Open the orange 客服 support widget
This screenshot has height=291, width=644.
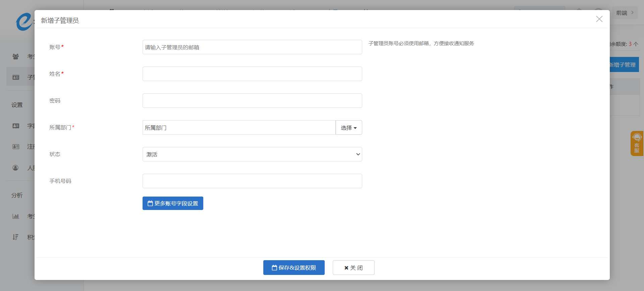[x=637, y=143]
